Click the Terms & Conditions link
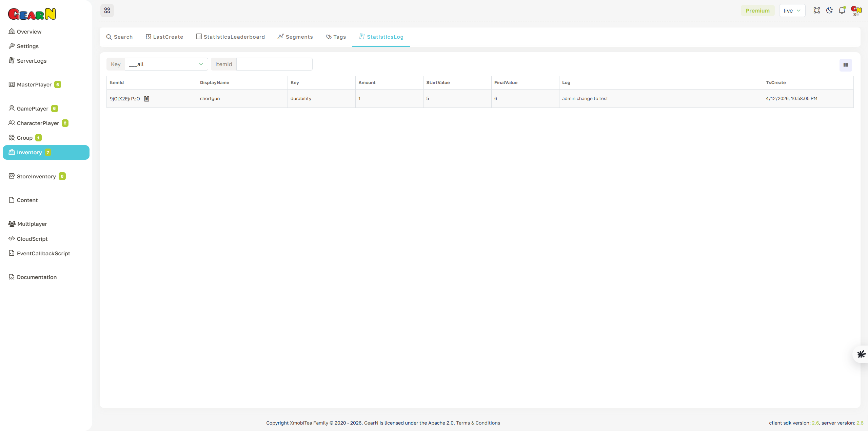 click(x=478, y=423)
